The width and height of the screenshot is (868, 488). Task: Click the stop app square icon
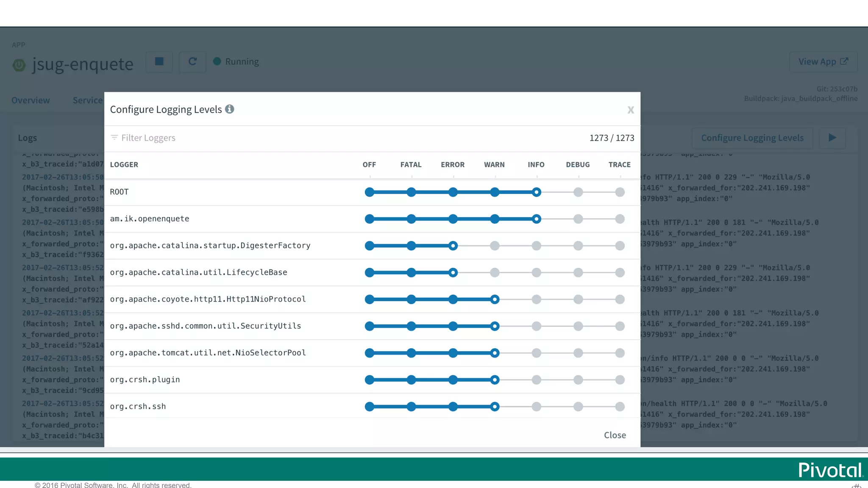pyautogui.click(x=159, y=62)
